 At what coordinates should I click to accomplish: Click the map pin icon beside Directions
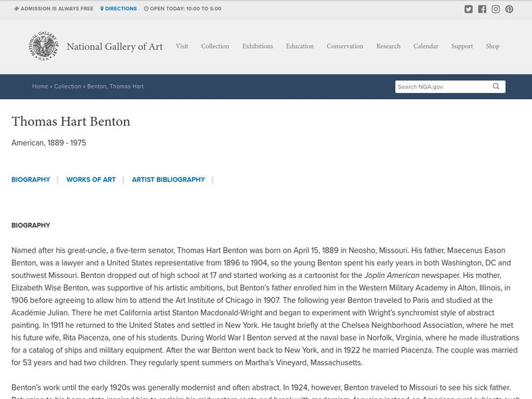tap(102, 9)
